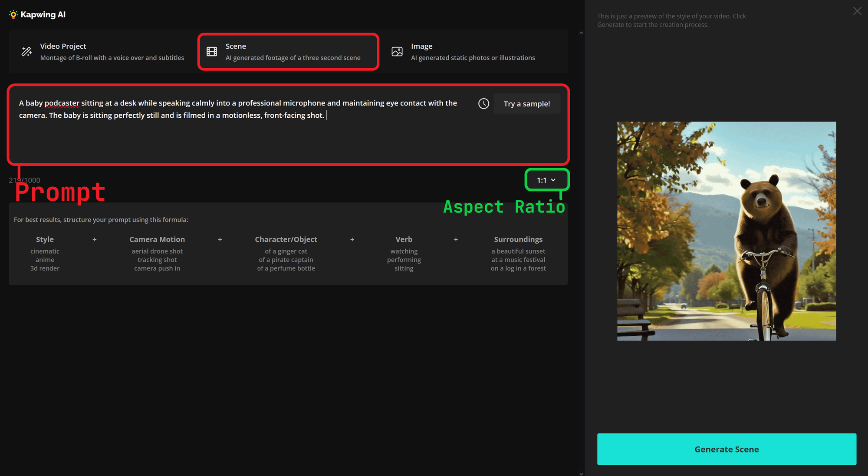Switch to the Video Project tab
This screenshot has height=476, width=868.
click(102, 52)
